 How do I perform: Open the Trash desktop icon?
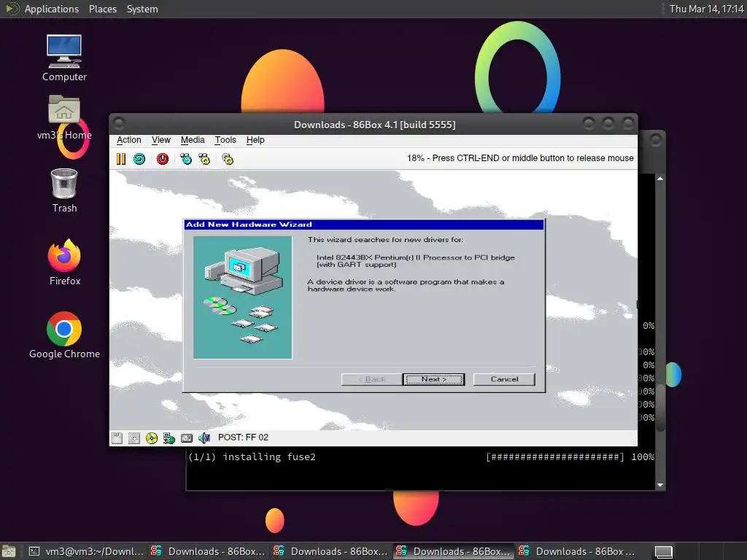(64, 190)
